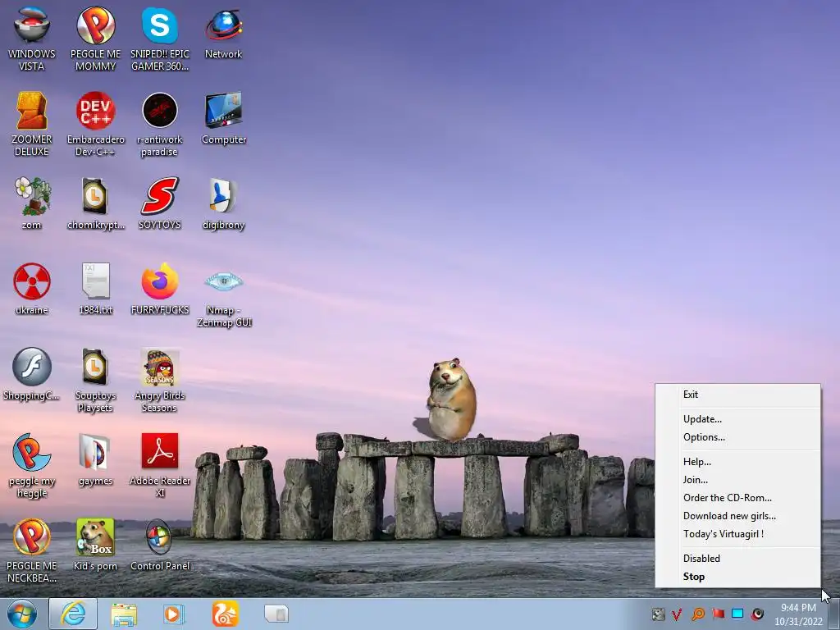Click the Embarcadero Dev-C++ icon
The image size is (840, 630).
(95, 125)
